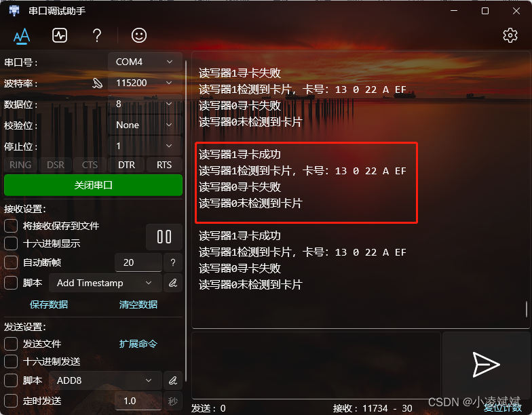Viewport: 532px width, 415px height.
Task: Toggle the DTR signal button
Action: click(126, 165)
